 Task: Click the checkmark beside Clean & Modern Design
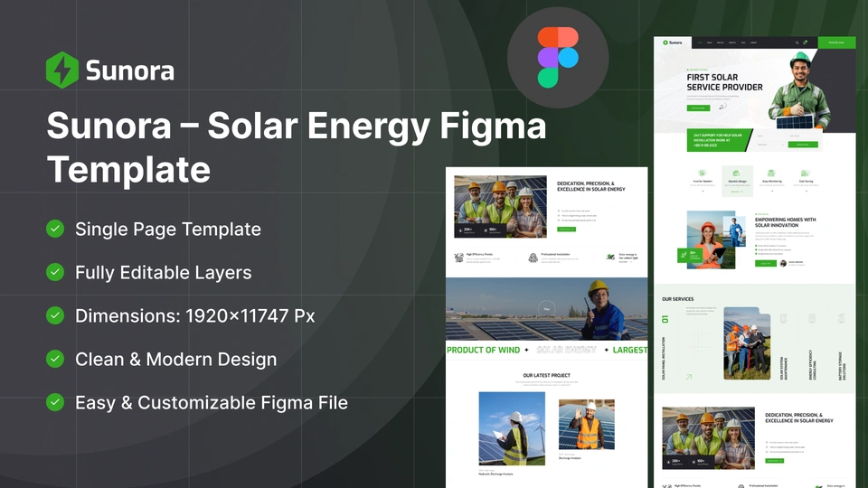pyautogui.click(x=55, y=359)
